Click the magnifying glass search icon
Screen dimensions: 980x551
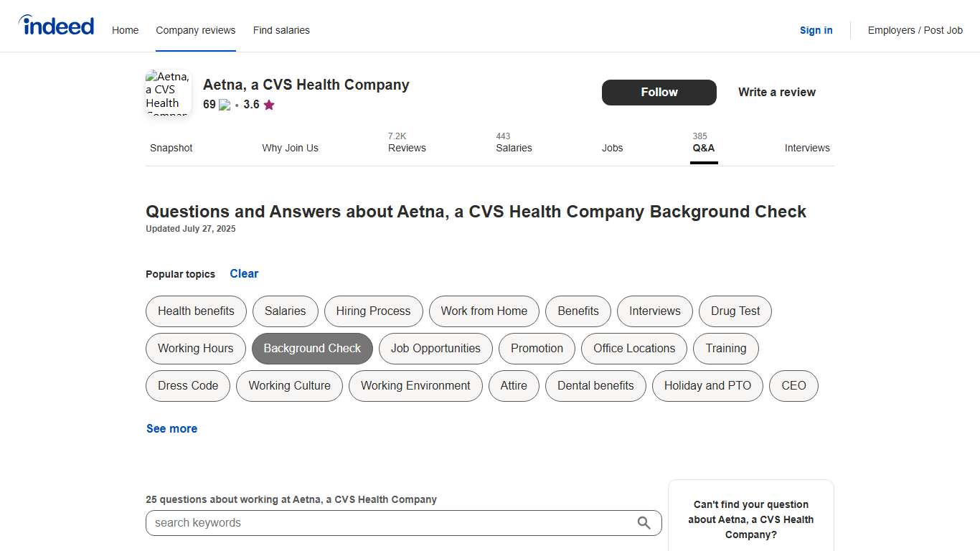point(644,523)
